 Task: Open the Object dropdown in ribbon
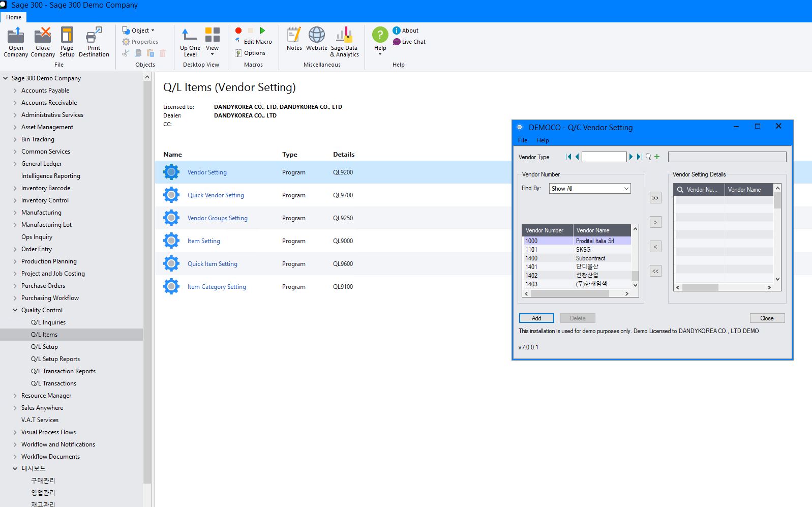[138, 31]
